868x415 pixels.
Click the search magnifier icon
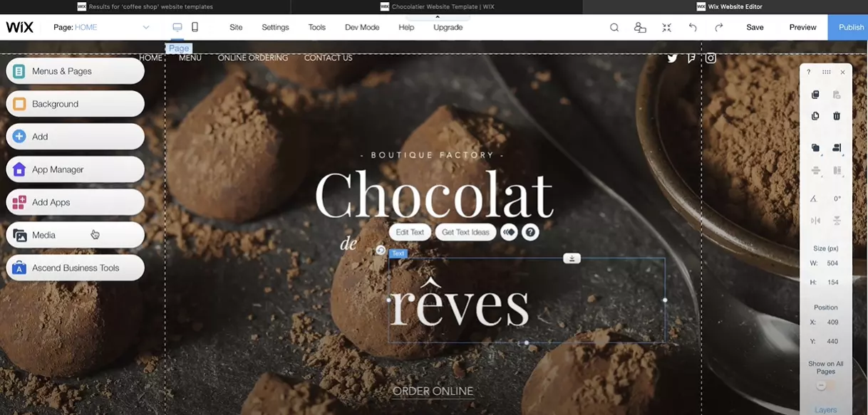[614, 27]
